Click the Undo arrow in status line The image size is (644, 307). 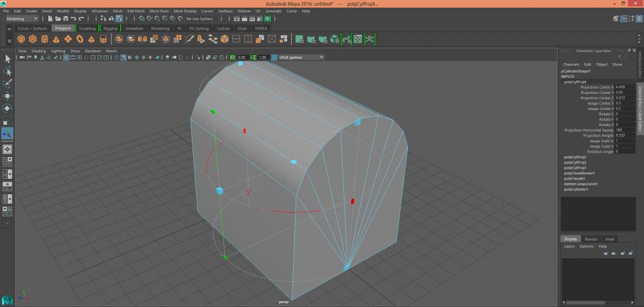point(73,19)
